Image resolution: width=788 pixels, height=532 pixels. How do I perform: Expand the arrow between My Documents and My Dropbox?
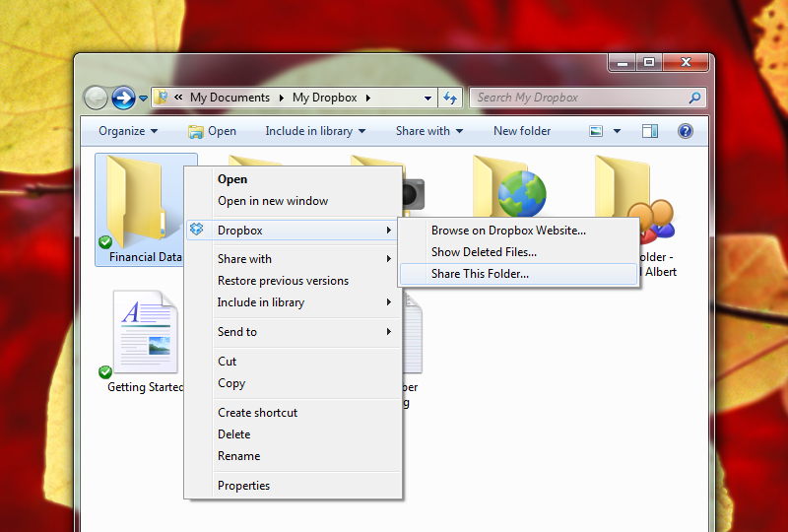[x=281, y=98]
